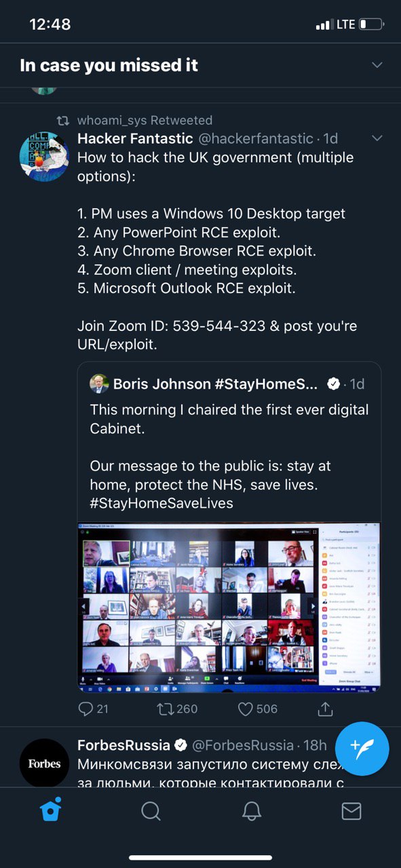Open the options chevron on Hacker Fantastic tweet
401x868 pixels.
pyautogui.click(x=377, y=138)
